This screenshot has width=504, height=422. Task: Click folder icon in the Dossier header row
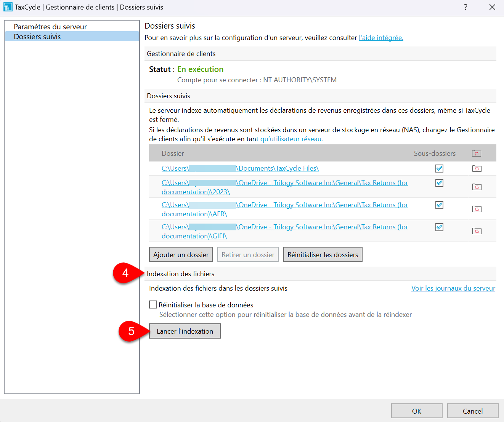(x=477, y=153)
